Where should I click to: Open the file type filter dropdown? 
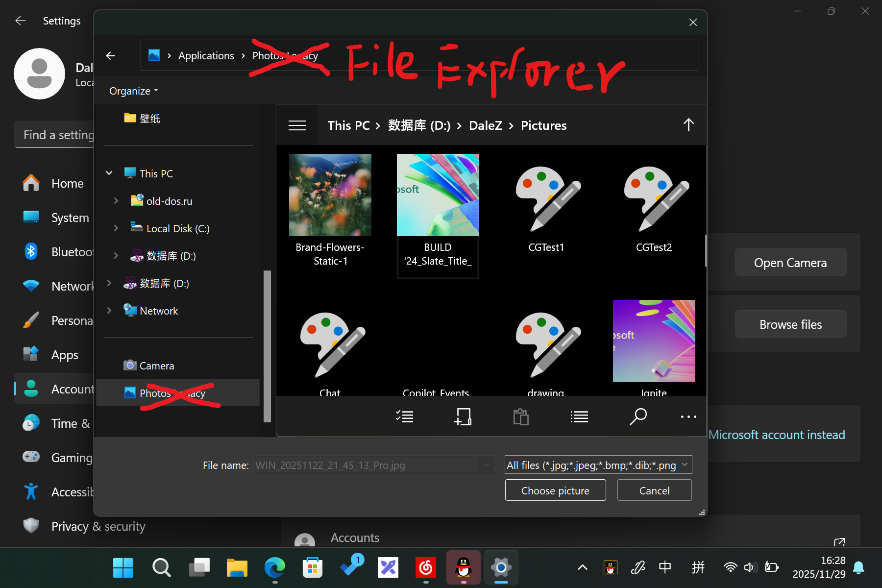pyautogui.click(x=598, y=465)
